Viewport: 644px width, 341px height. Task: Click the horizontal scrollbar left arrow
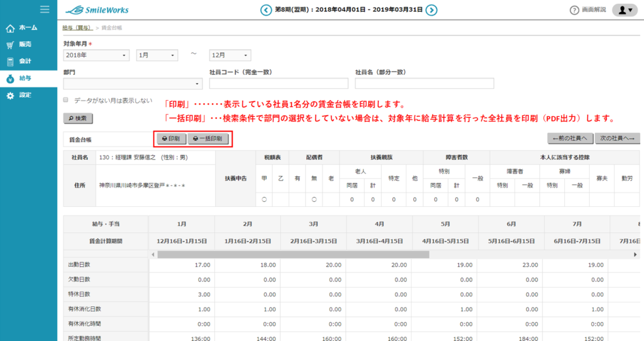(x=153, y=255)
